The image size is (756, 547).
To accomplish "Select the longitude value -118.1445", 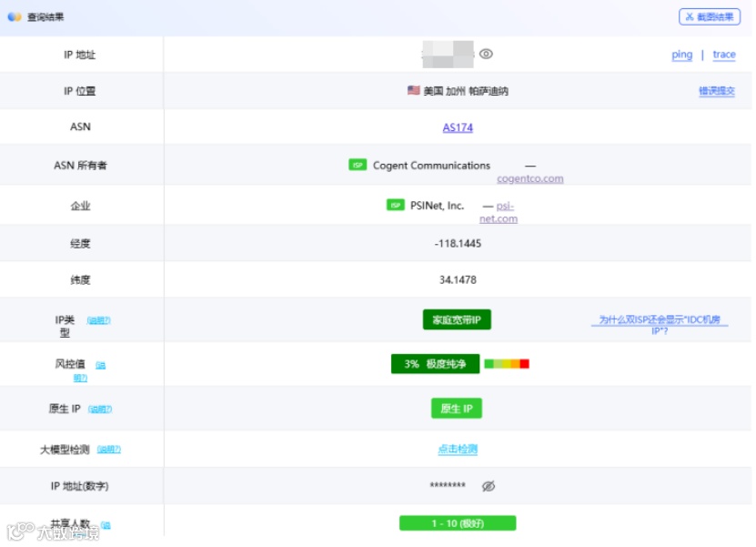I will (458, 244).
